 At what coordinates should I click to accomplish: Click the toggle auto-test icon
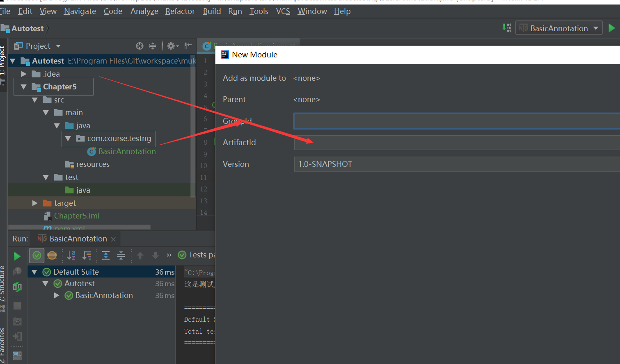point(17,287)
